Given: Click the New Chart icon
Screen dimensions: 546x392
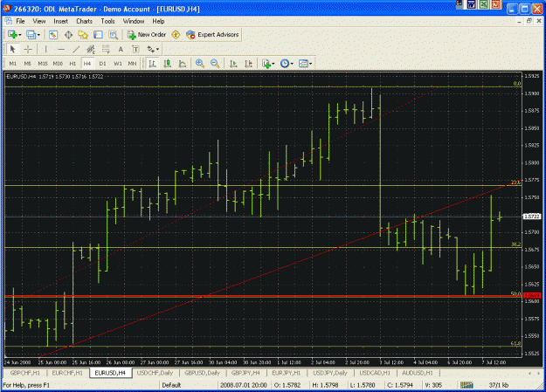Looking at the screenshot, I should pos(12,35).
